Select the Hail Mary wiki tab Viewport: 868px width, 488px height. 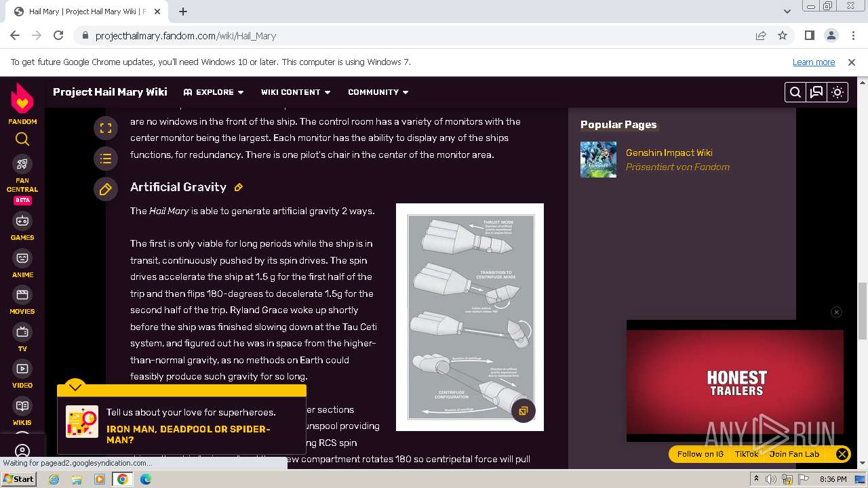(88, 12)
